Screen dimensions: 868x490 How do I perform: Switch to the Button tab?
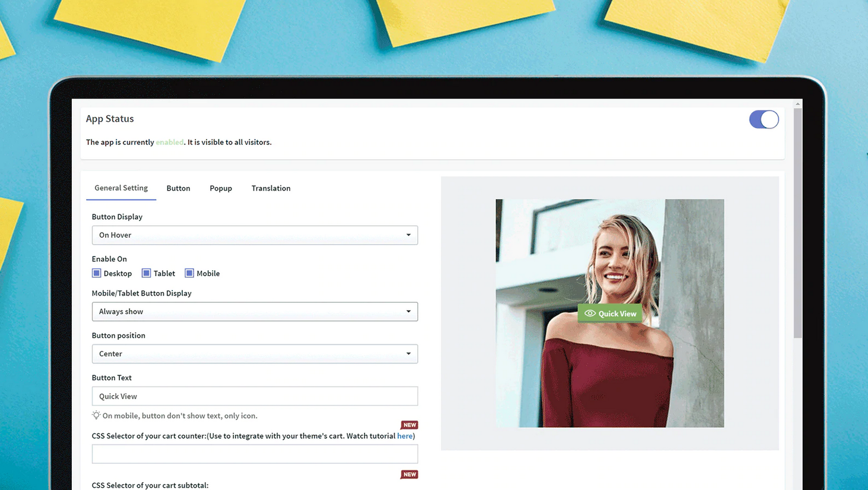coord(178,188)
